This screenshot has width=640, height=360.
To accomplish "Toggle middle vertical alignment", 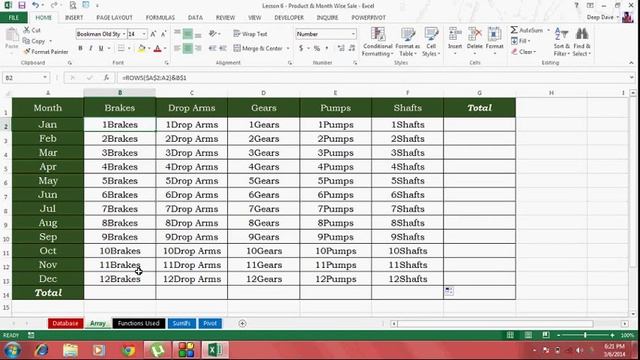I will (x=188, y=34).
